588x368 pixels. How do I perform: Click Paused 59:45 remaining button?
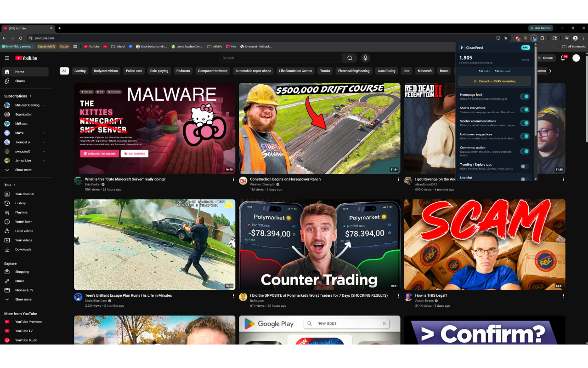(494, 81)
